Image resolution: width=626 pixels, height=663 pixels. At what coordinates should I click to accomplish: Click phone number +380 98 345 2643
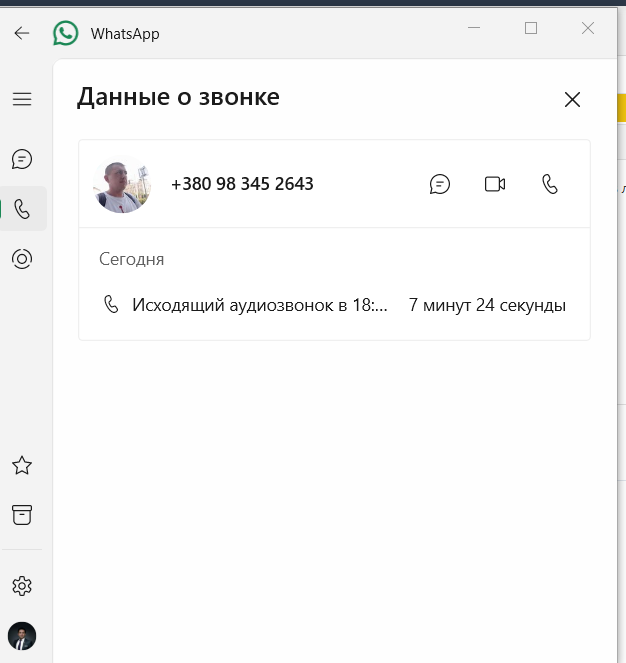pos(242,184)
